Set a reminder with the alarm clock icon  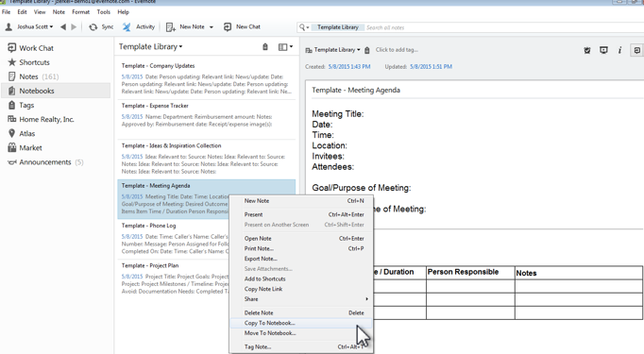point(587,50)
